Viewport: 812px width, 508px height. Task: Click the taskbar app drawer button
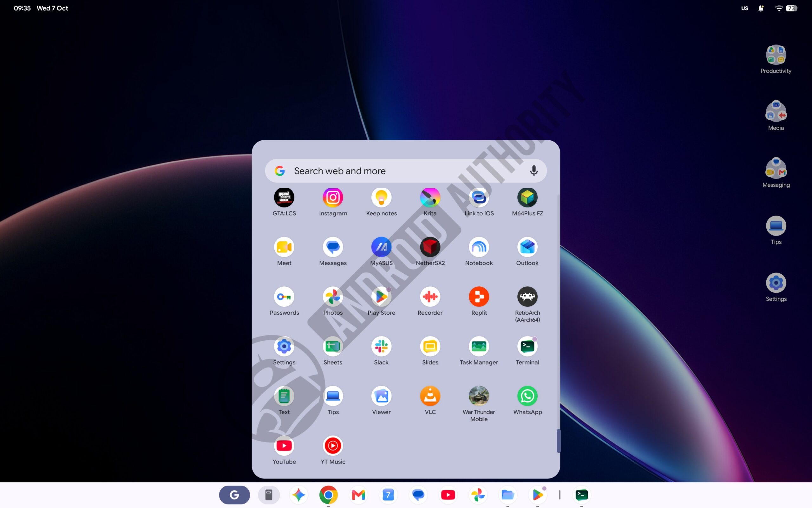(268, 495)
